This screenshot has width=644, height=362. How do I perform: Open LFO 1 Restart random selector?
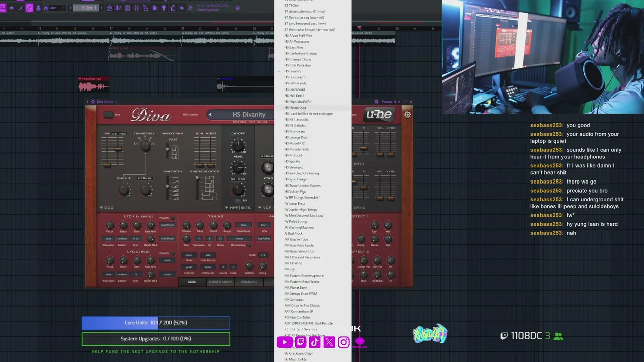[x=122, y=238]
